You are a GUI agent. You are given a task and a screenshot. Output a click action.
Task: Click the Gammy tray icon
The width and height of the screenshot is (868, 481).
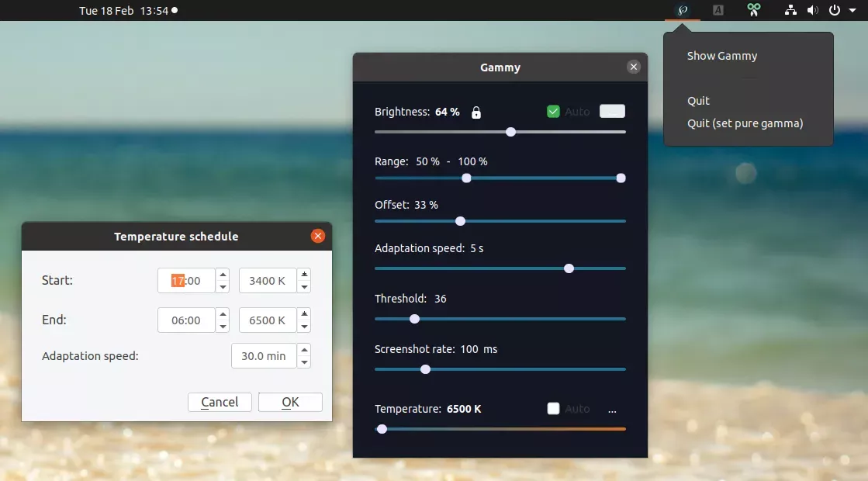click(683, 10)
